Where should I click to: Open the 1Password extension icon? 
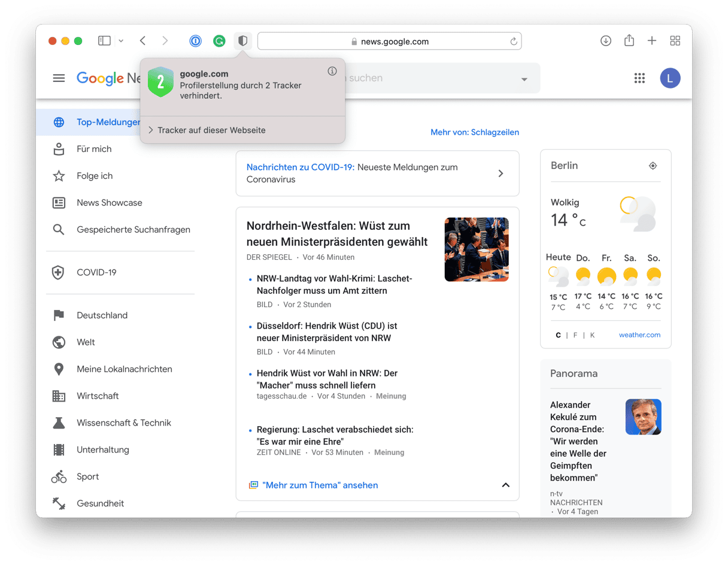coord(196,41)
